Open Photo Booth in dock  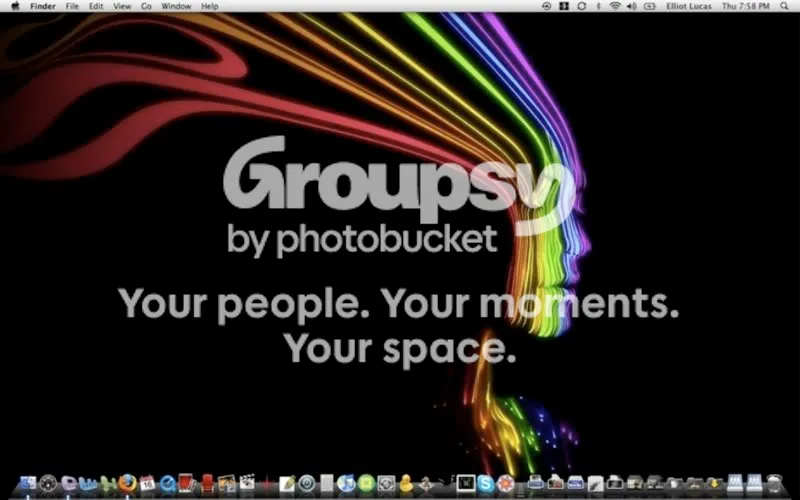(187, 482)
